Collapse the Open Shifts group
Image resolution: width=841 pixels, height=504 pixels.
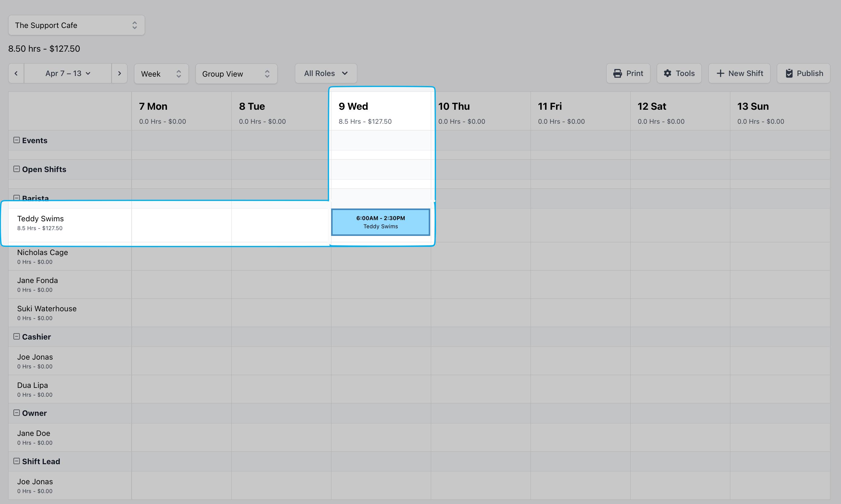[x=16, y=169]
